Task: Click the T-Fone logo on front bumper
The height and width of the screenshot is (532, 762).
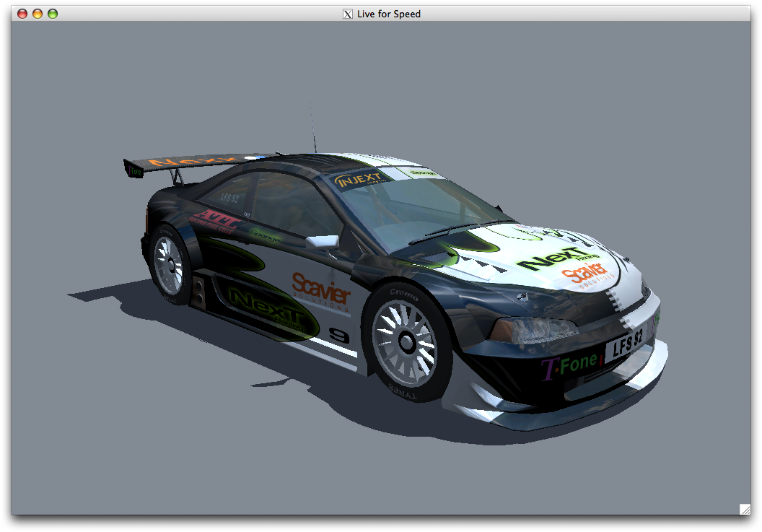Action: click(x=569, y=366)
